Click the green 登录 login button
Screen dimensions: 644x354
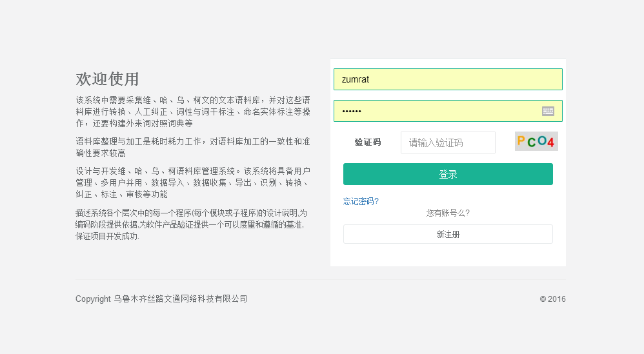coord(448,174)
